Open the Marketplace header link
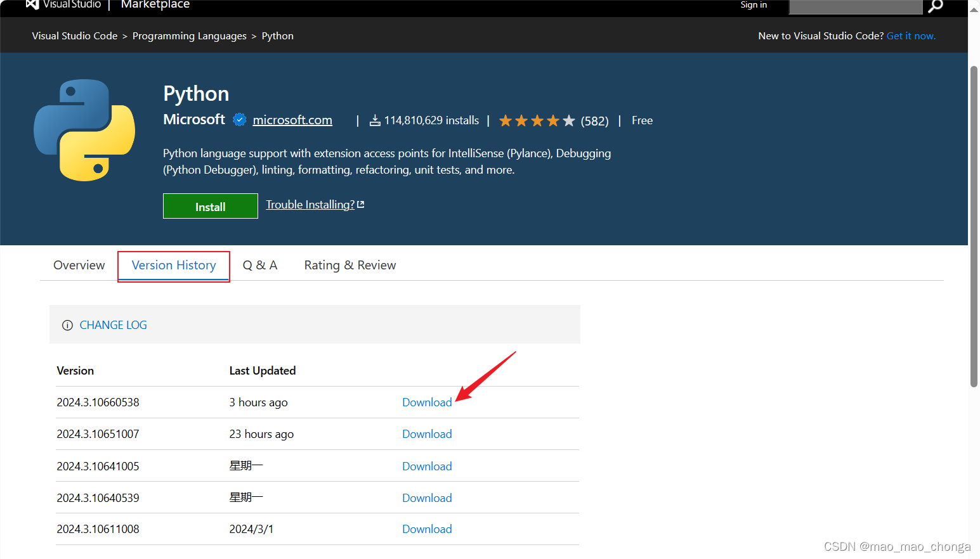Viewport: 980px width, 559px height. pos(155,4)
